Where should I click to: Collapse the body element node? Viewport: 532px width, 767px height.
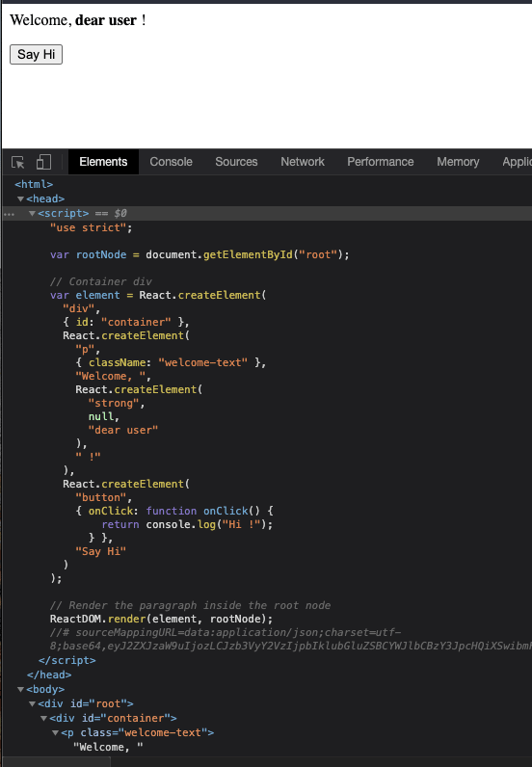coord(20,690)
